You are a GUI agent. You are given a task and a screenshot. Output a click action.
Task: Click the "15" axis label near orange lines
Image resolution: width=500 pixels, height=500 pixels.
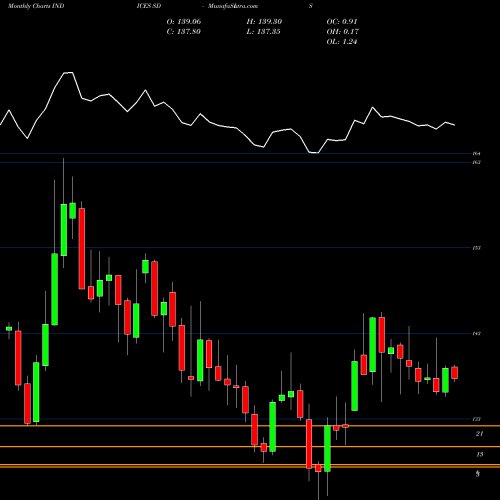coord(480,454)
